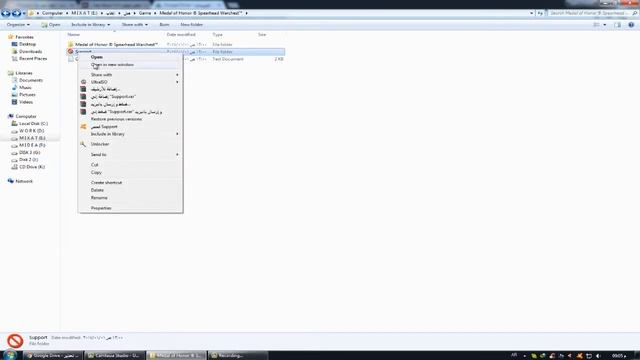Click Computer header in sidebar
640x360 pixels.
click(26, 116)
